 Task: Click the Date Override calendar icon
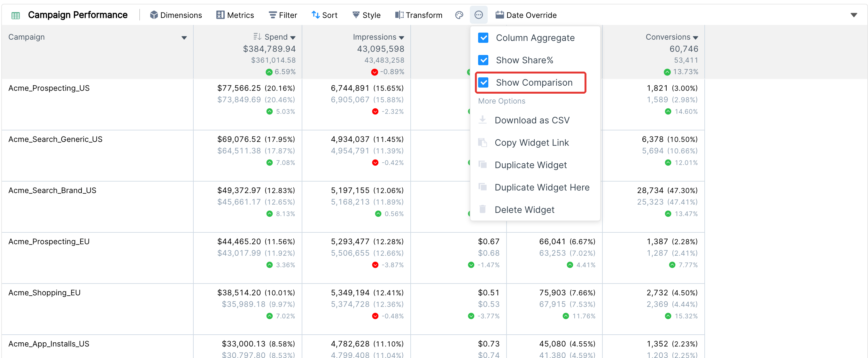click(x=500, y=15)
